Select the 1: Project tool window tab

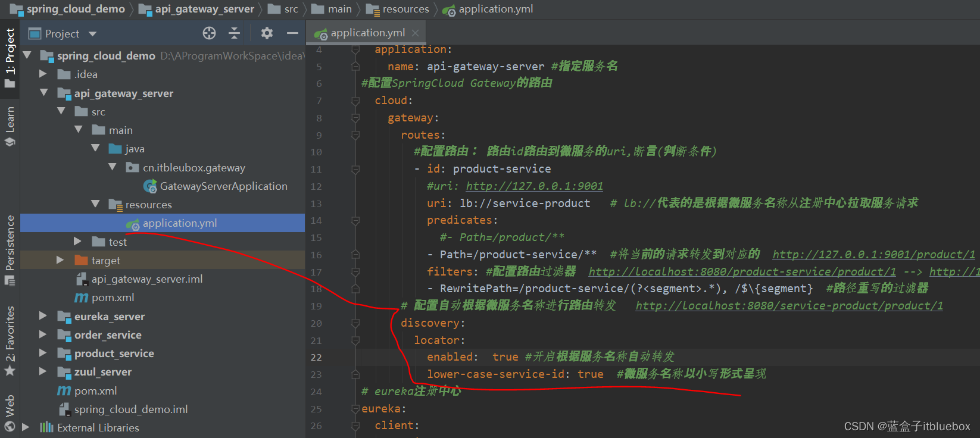point(10,58)
